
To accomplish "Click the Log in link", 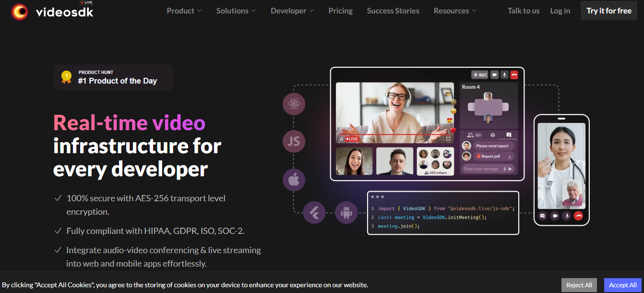I will (560, 11).
